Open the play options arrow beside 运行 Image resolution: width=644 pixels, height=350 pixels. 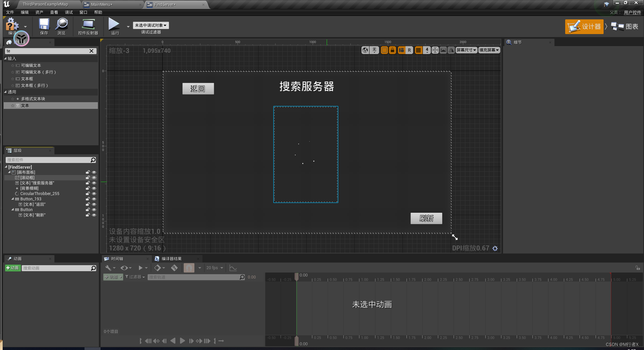click(128, 26)
